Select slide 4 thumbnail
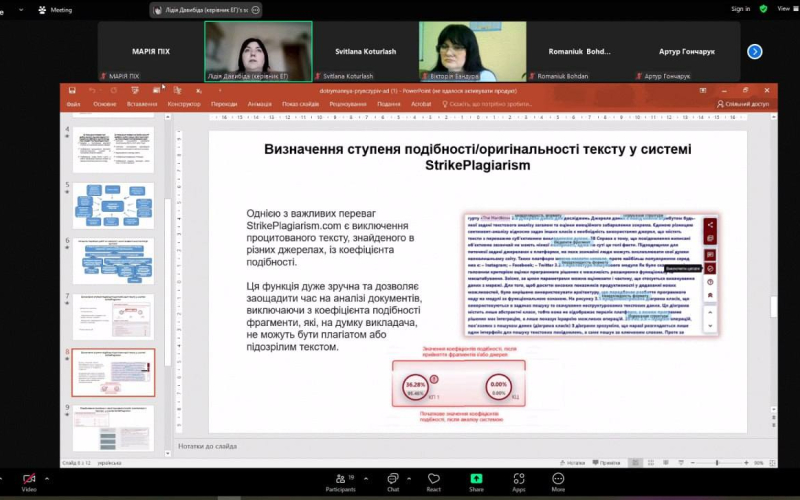The height and width of the screenshot is (500, 800). (113, 149)
